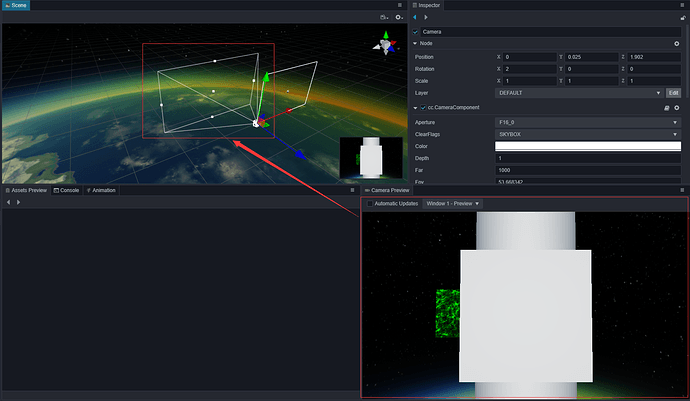The image size is (690, 401).
Task: Select the red X-axis handle of move gizmo
Action: click(289, 110)
